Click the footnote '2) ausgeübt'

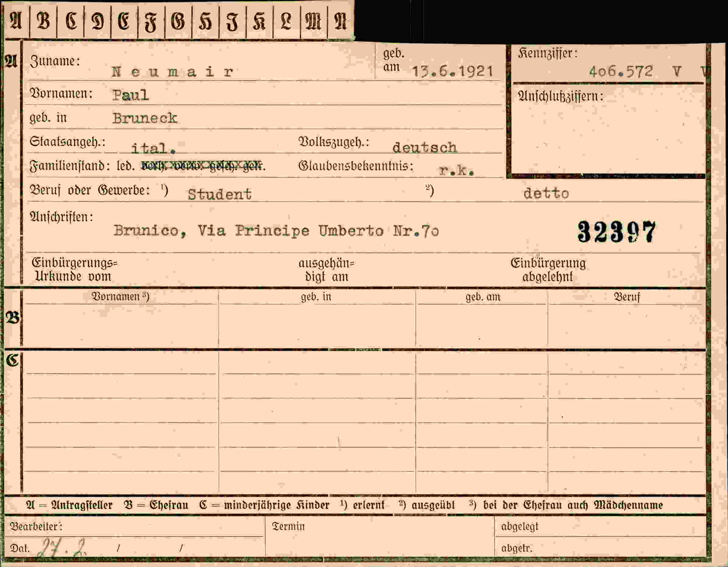click(x=427, y=505)
